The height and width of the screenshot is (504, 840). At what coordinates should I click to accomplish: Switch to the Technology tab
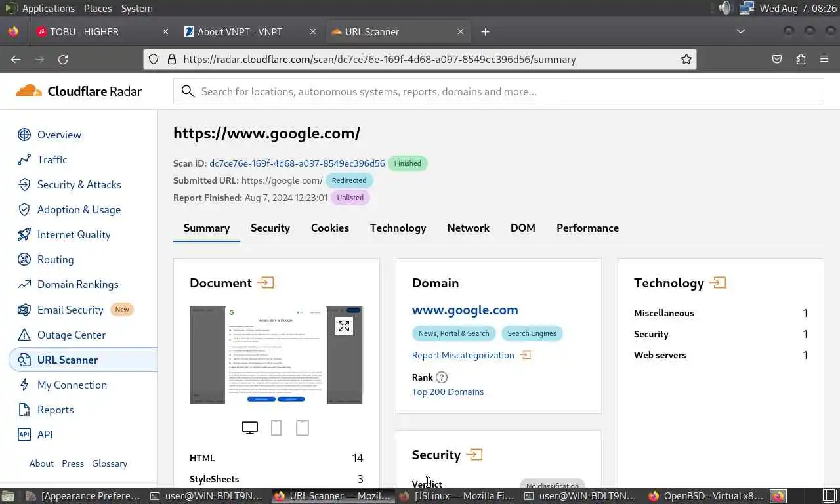pyautogui.click(x=398, y=228)
